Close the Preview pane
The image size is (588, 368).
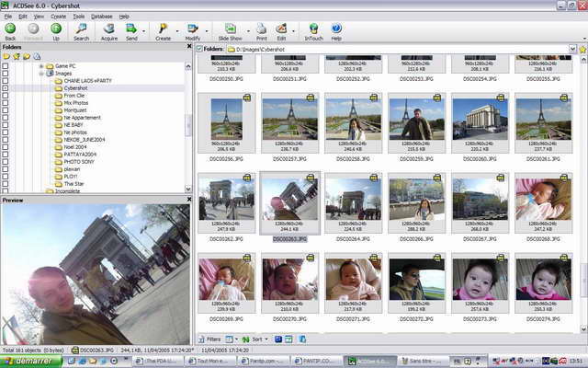189,200
